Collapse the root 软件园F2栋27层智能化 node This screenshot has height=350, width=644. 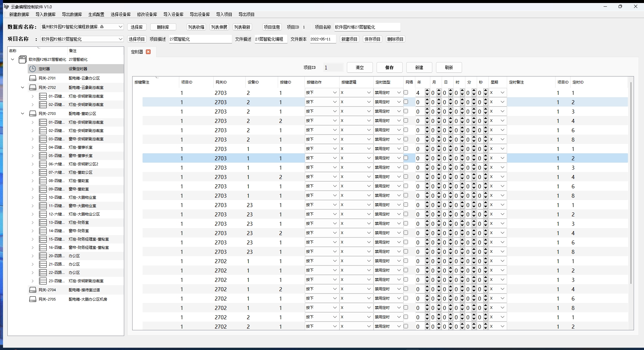13,59
